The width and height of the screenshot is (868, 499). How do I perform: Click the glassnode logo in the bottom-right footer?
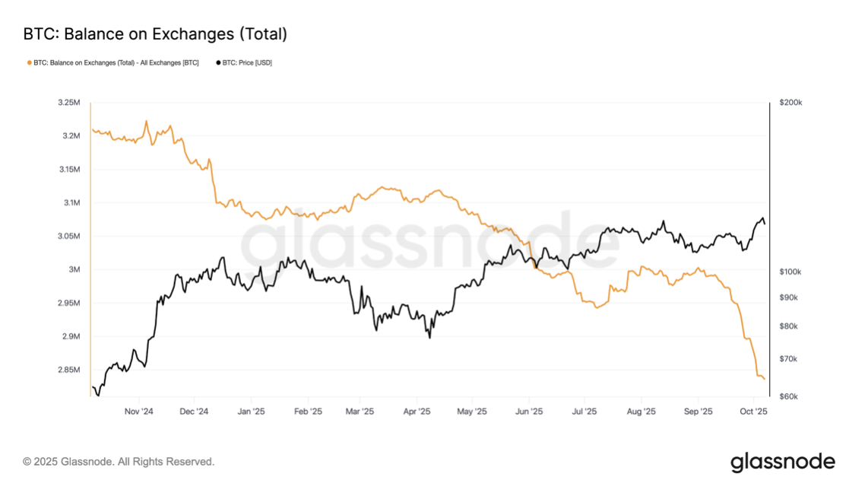point(782,462)
